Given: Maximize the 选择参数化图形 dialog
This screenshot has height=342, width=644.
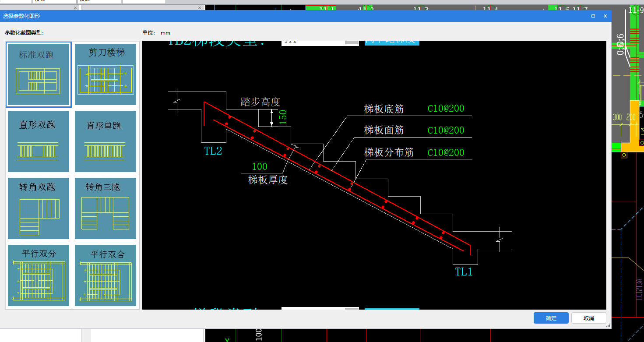Looking at the screenshot, I should pyautogui.click(x=593, y=16).
